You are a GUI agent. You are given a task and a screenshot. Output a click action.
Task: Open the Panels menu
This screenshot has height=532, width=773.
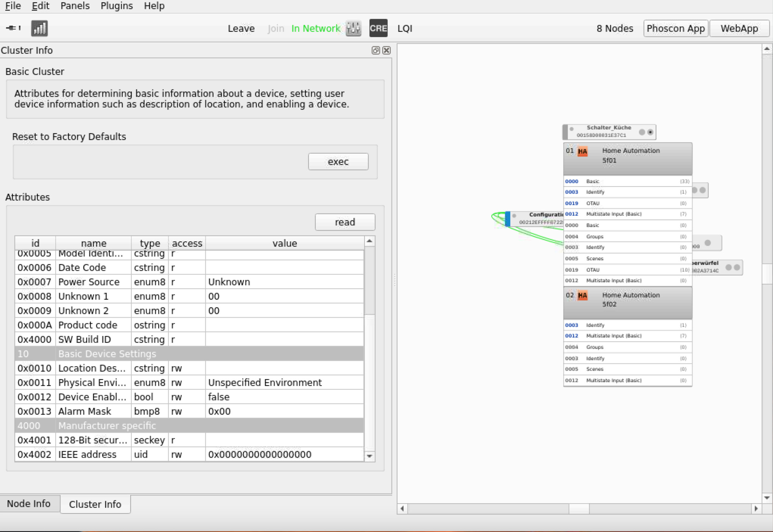[75, 6]
